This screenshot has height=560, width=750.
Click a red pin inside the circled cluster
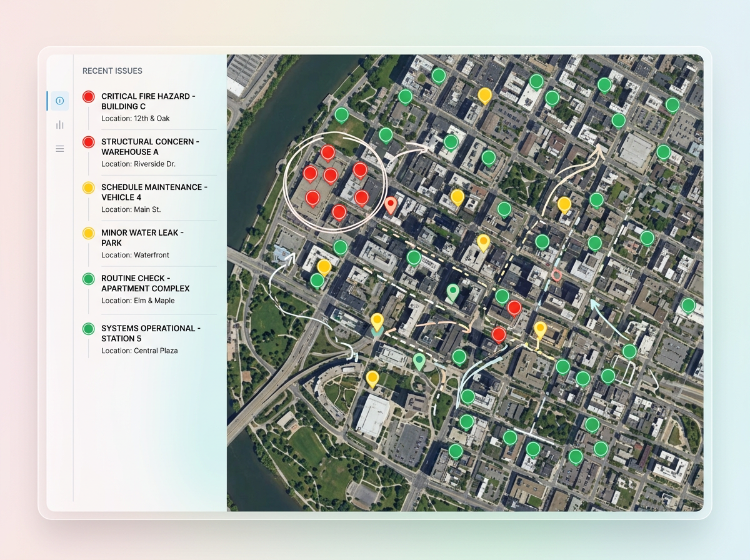coord(329,152)
